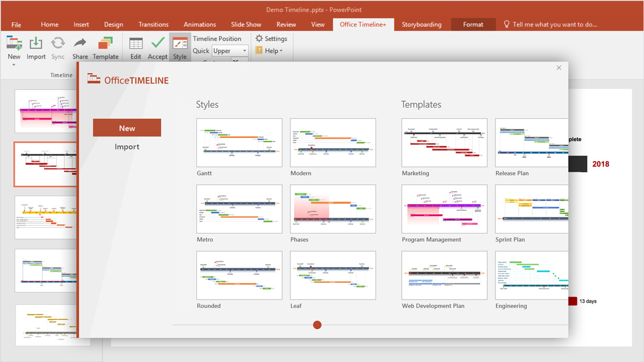Choose the Program Management template thumbnail
The image size is (644, 362).
444,209
